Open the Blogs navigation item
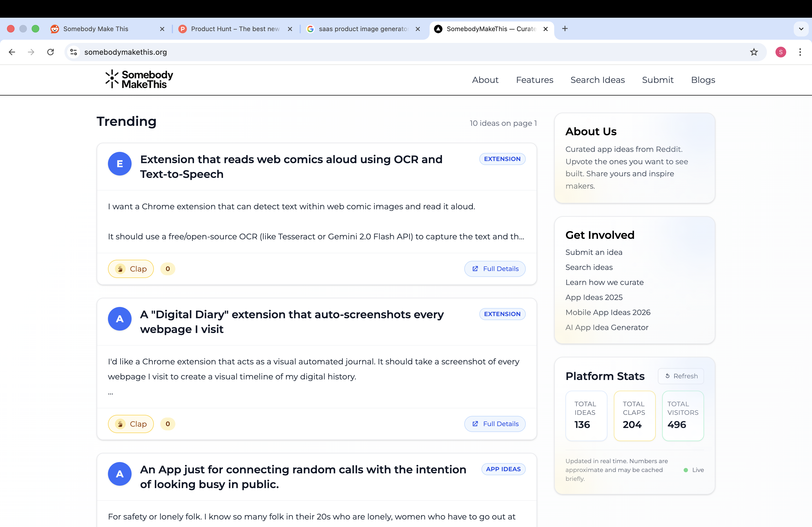Image resolution: width=812 pixels, height=527 pixels. (703, 80)
